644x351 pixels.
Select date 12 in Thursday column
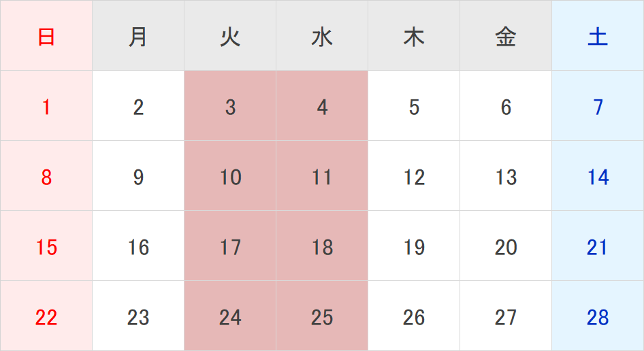(414, 177)
